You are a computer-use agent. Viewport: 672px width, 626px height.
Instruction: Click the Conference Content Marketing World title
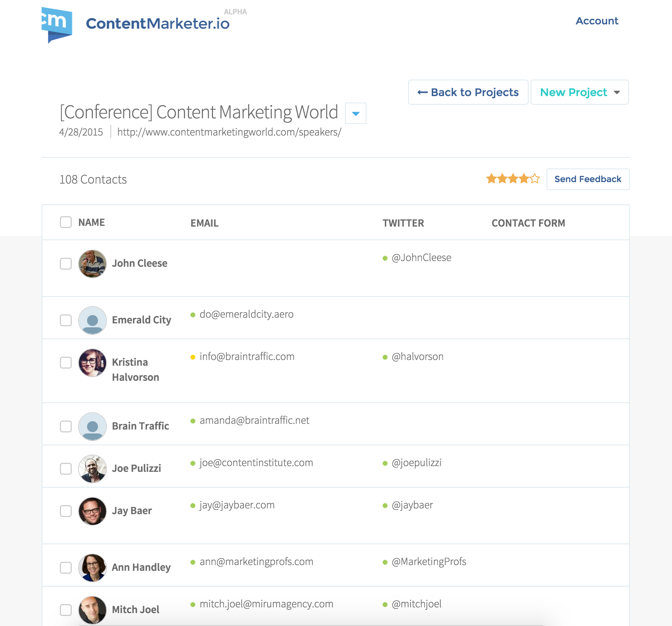[199, 112]
